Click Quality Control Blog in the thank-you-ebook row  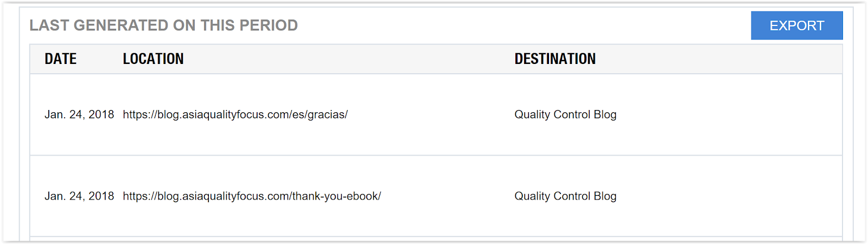(x=565, y=196)
